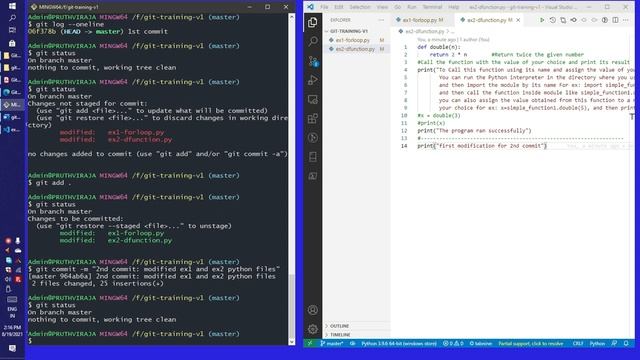The image size is (640, 360).
Task: Expand the OUTLINE section
Action: tap(339, 326)
